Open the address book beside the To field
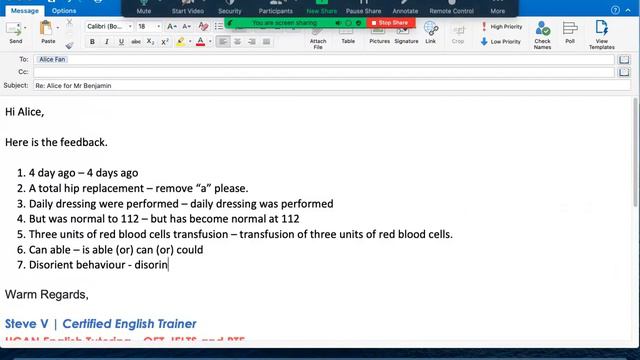This screenshot has width=640, height=360. coord(624,60)
